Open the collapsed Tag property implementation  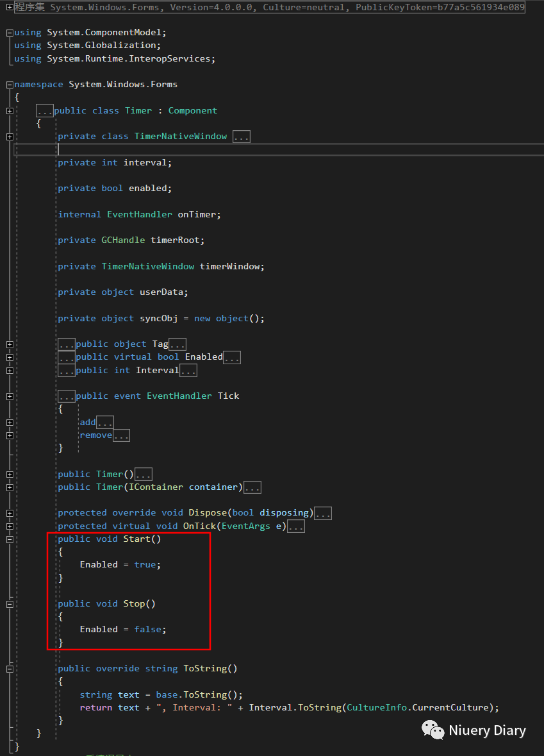[177, 344]
